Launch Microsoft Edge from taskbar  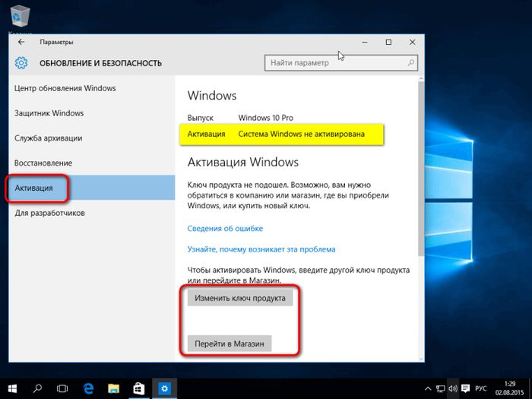coord(89,388)
